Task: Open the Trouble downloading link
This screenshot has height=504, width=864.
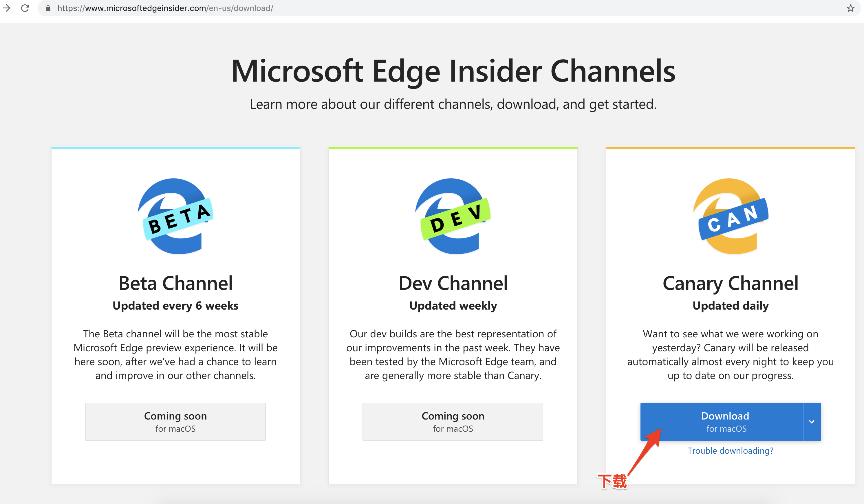Action: coord(730,450)
